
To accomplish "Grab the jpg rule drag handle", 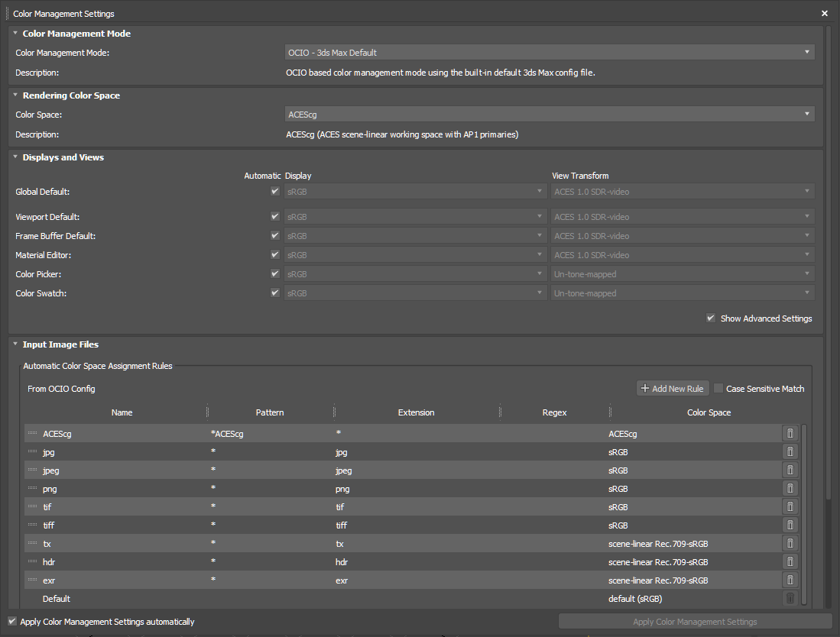I will point(33,452).
